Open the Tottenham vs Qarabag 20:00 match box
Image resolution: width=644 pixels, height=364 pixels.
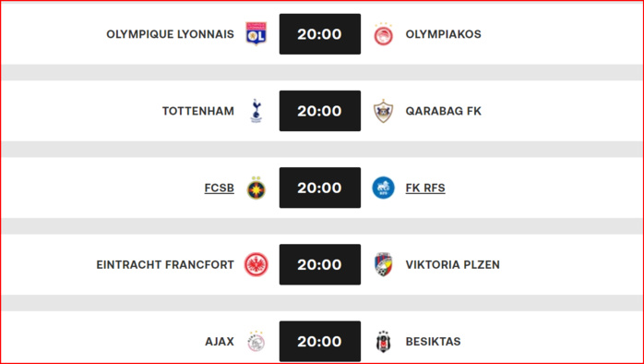(320, 111)
